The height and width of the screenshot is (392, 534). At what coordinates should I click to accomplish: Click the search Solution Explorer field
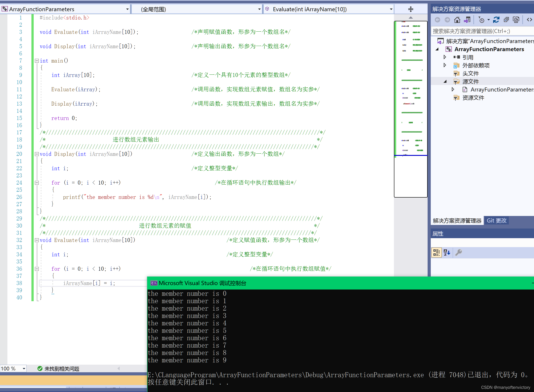tap(482, 31)
